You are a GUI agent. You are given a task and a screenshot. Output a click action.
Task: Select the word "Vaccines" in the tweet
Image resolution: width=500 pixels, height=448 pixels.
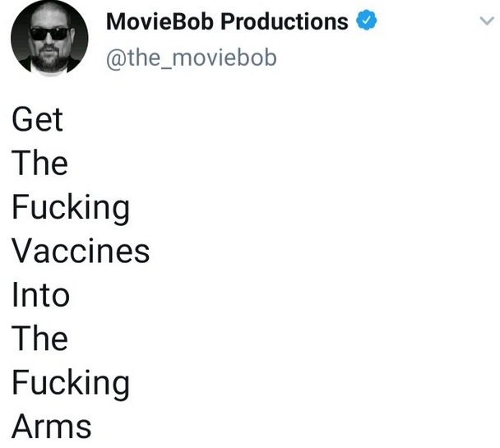click(81, 251)
